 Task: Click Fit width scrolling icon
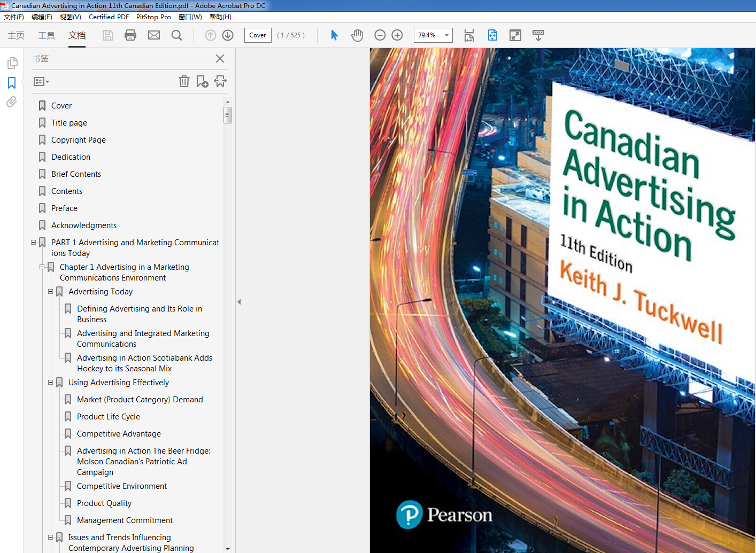tap(469, 35)
